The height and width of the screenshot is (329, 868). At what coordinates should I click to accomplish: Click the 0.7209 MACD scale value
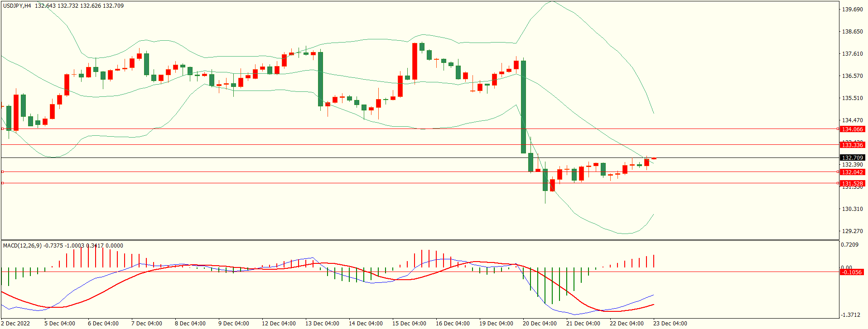tap(849, 245)
